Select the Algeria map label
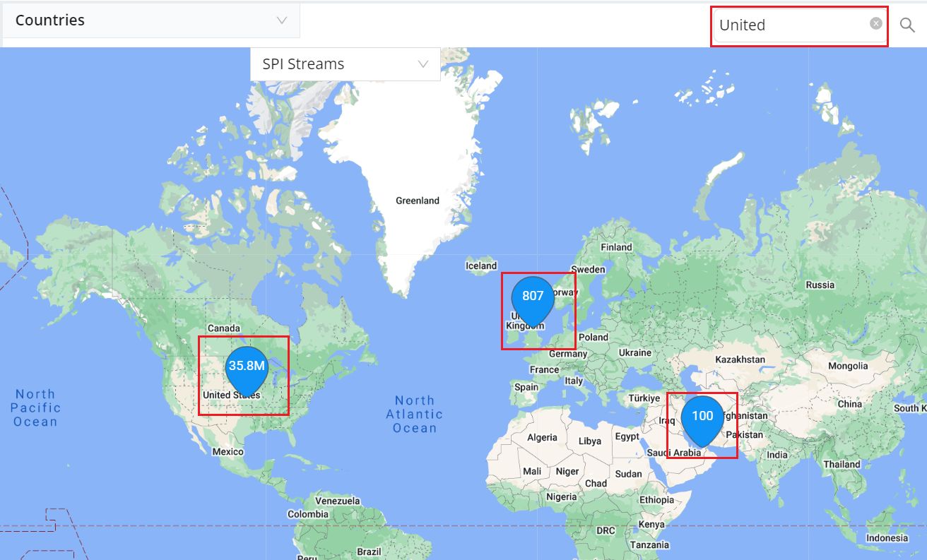 tap(542, 437)
